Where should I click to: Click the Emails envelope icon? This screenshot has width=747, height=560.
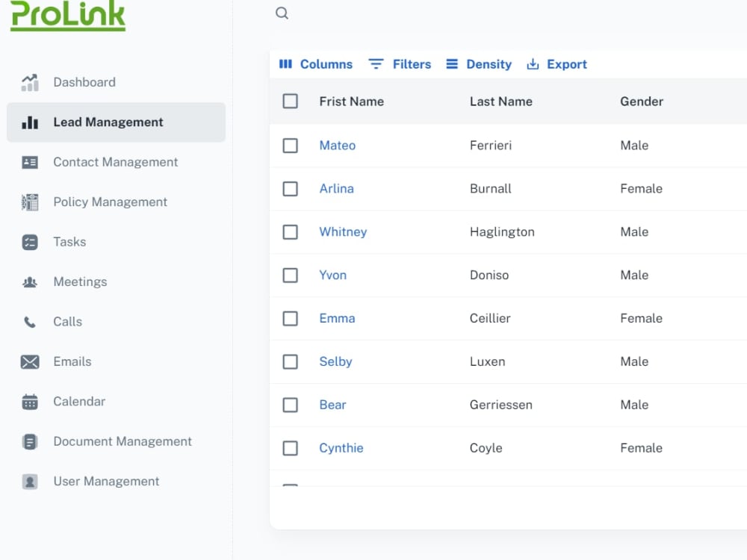coord(30,362)
